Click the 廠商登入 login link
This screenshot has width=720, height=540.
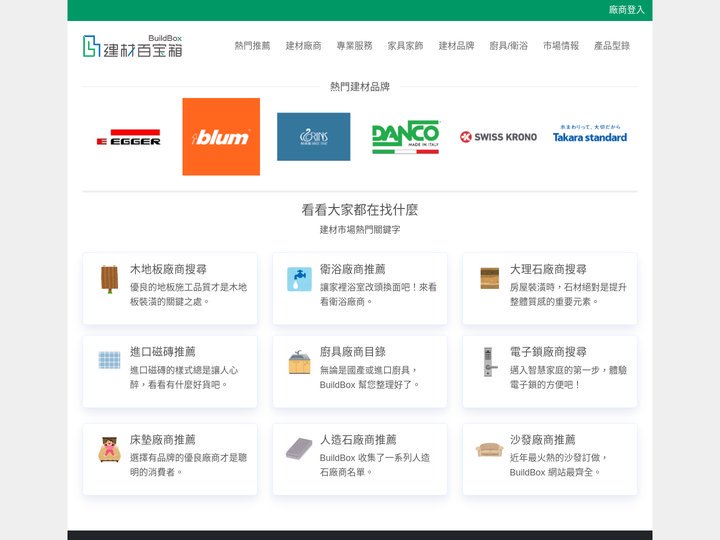[627, 10]
